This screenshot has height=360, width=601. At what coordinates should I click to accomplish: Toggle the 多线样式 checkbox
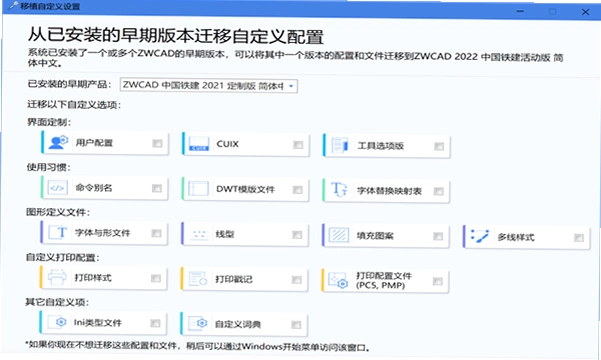coord(579,238)
